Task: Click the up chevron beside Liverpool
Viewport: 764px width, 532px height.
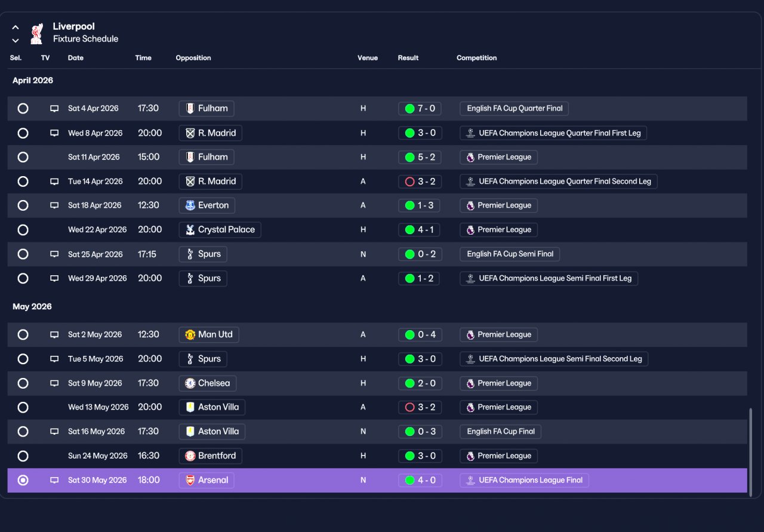Action: [x=16, y=27]
